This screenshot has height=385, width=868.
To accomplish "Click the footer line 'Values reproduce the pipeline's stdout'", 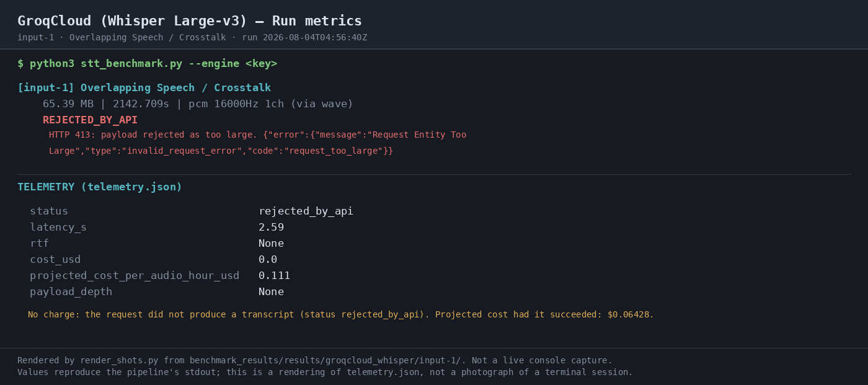I will 325,373.
